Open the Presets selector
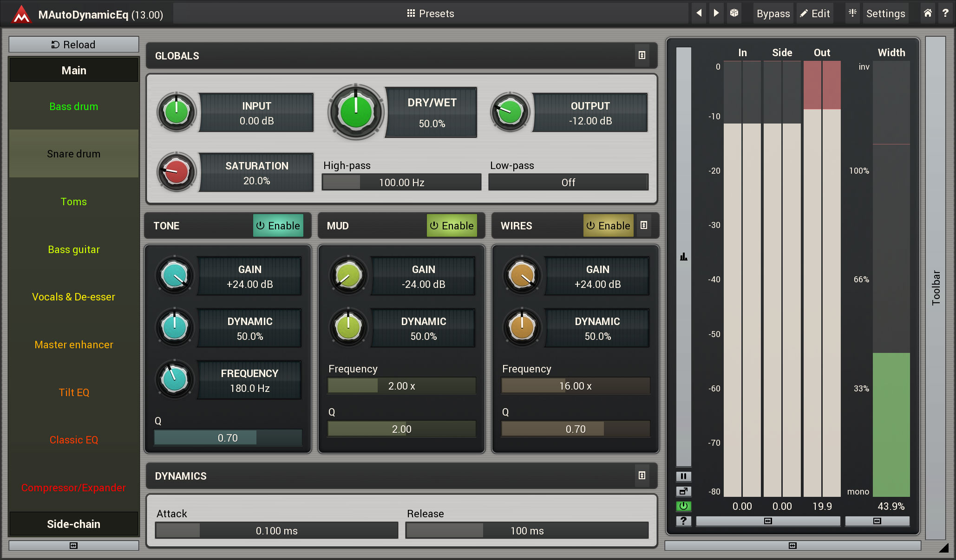The height and width of the screenshot is (560, 956). pyautogui.click(x=431, y=13)
